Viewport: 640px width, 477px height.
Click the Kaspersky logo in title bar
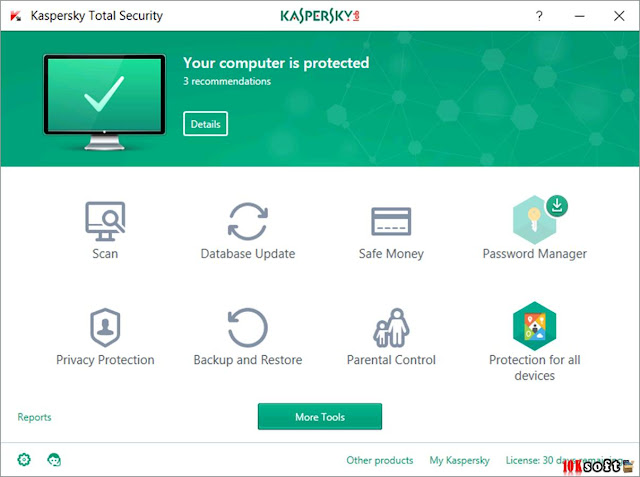click(x=16, y=16)
